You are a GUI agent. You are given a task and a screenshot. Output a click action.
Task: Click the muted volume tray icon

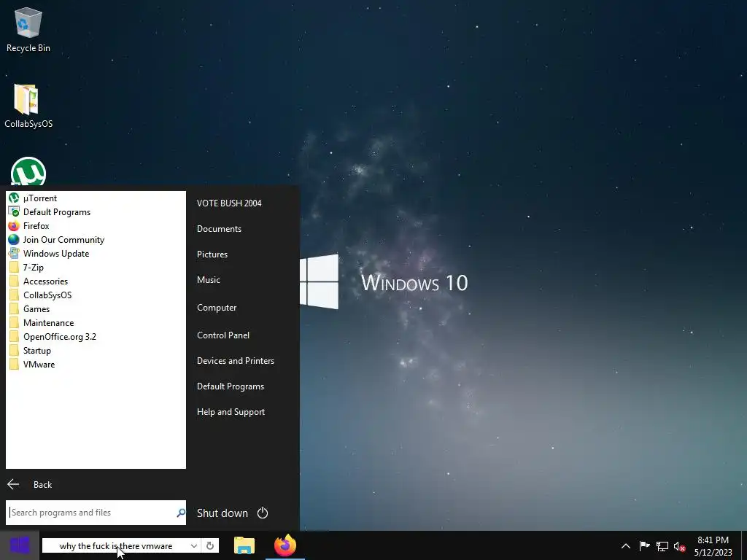coord(679,547)
